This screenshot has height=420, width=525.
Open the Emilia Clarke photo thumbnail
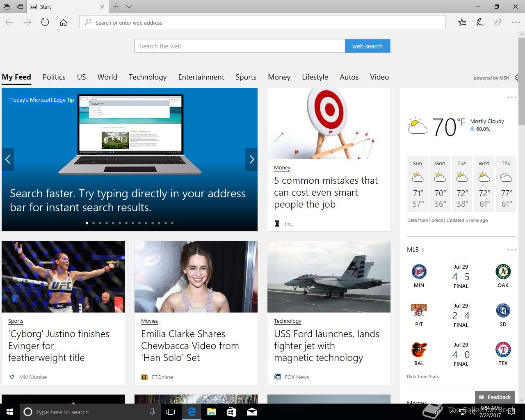point(196,277)
